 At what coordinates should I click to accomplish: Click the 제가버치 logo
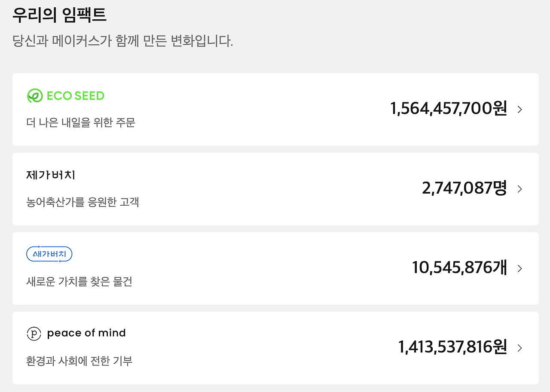click(51, 175)
